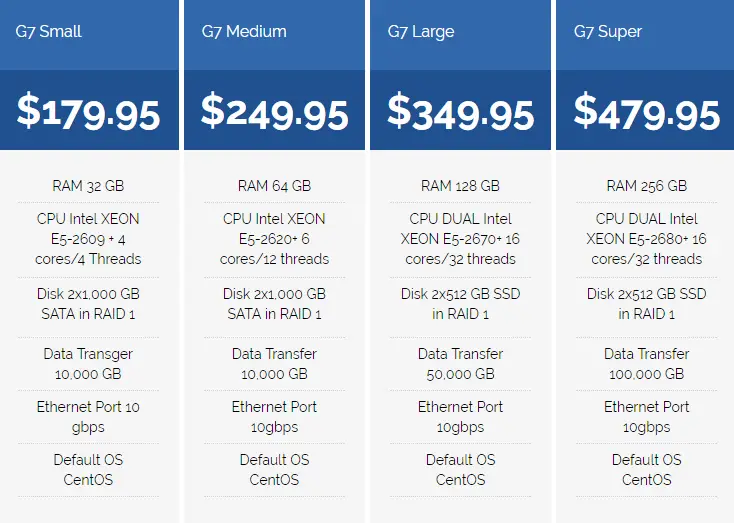Viewport: 734px width, 523px height.
Task: Click RAM 64 GB specification
Action: tap(274, 186)
